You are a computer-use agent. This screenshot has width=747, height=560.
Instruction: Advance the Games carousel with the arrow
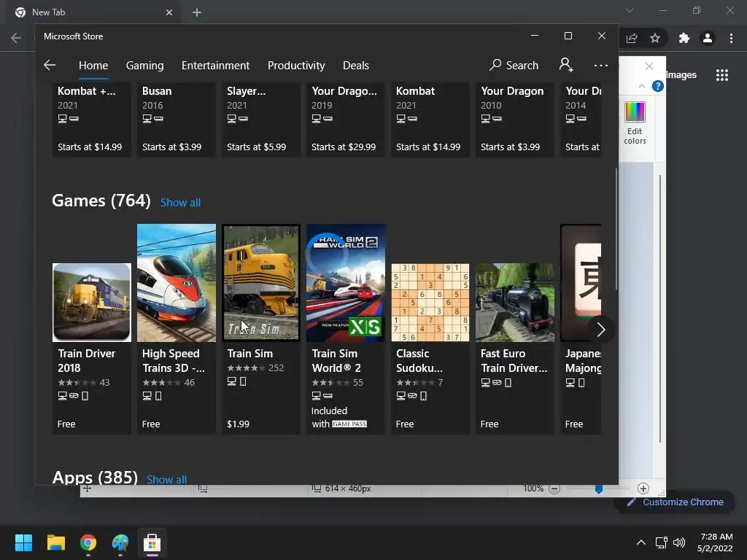pos(601,330)
